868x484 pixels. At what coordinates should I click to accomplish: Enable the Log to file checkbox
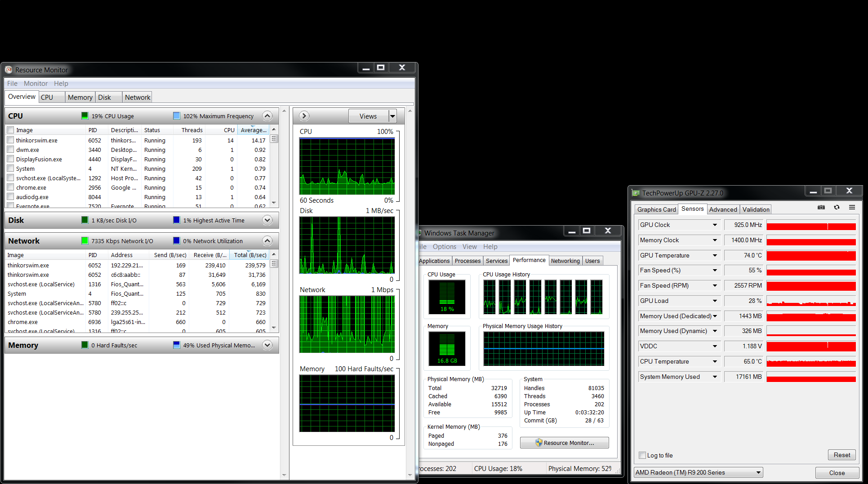(x=642, y=455)
